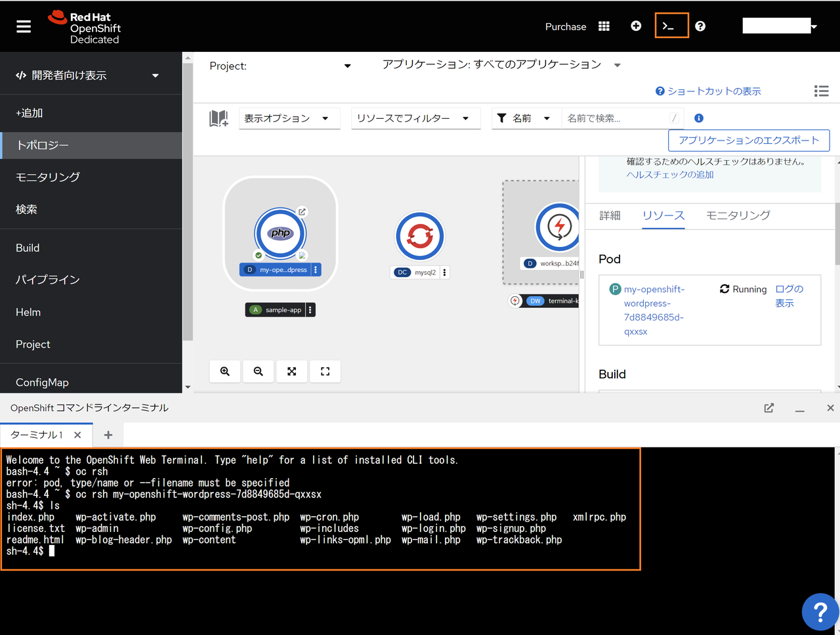Image resolution: width=840 pixels, height=635 pixels.
Task: Close the OpenShift command line terminal
Action: pos(830,408)
